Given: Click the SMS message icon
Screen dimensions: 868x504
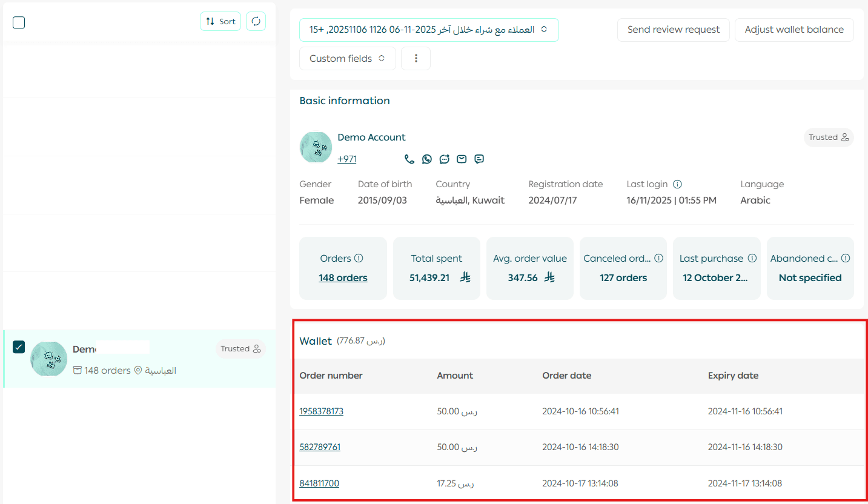Looking at the screenshot, I should (479, 159).
